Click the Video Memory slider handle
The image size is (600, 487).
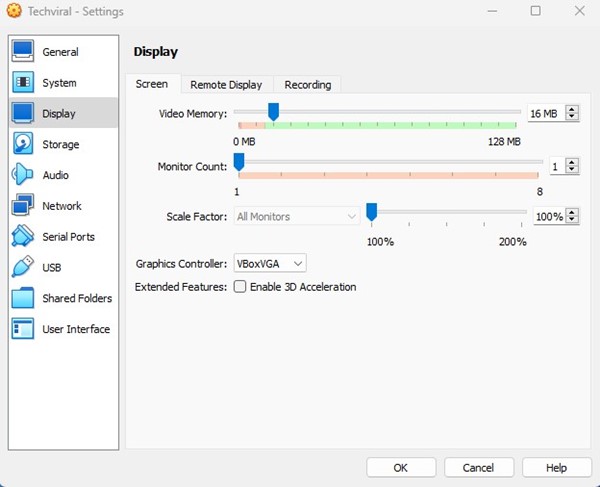point(273,111)
